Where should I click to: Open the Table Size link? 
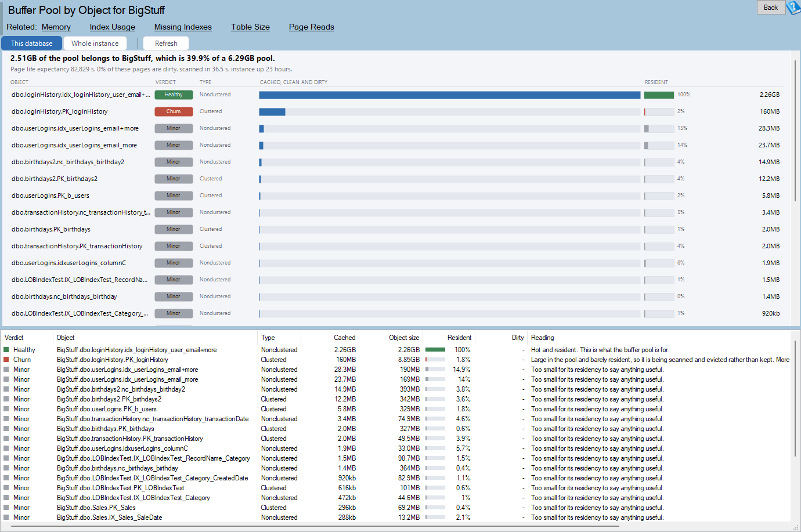coord(250,27)
